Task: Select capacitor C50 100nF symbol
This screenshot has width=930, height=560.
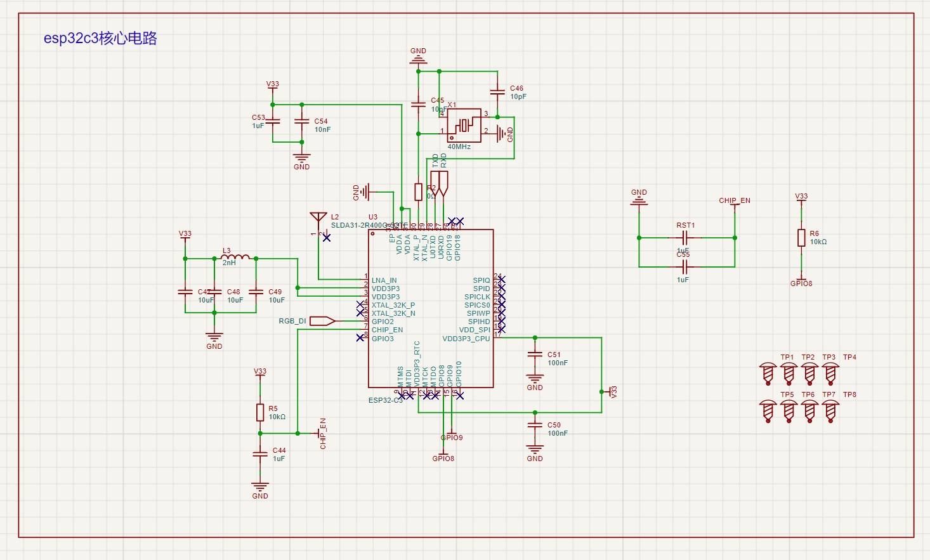Action: (535, 426)
